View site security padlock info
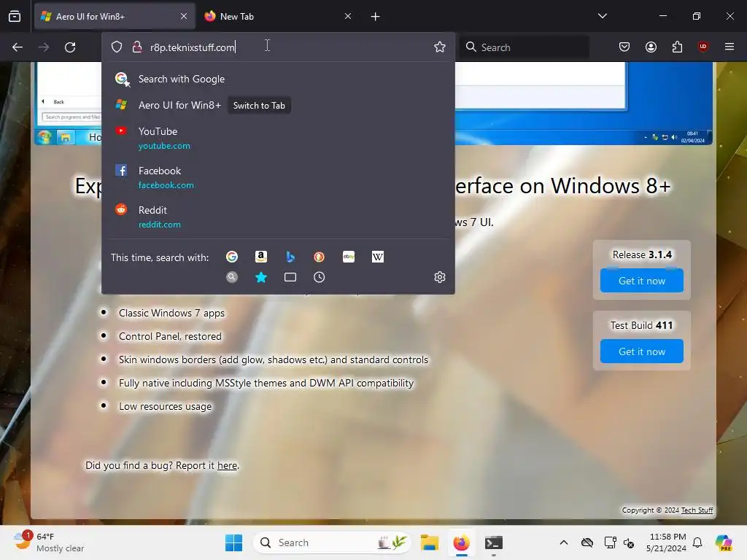 (137, 47)
